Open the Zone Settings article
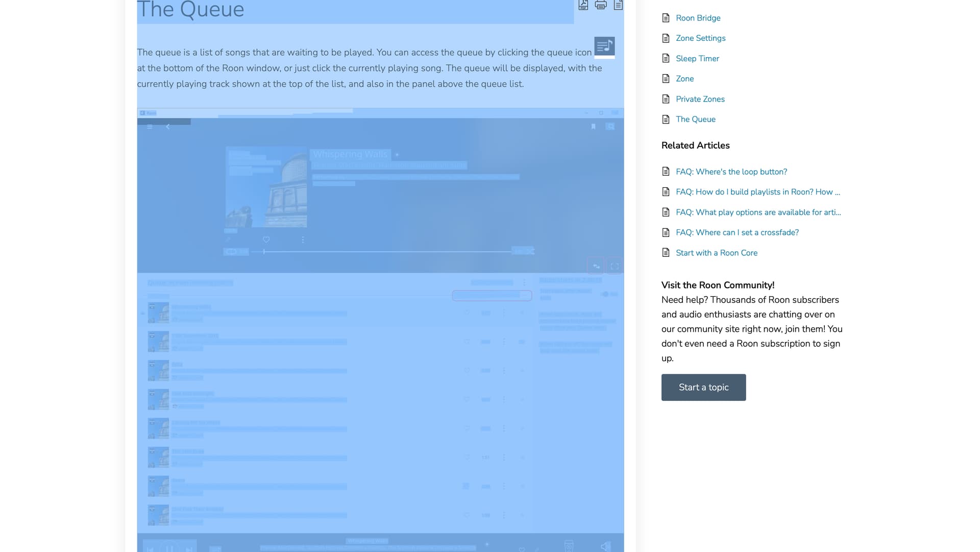Screen dimensions: 980x552 (x=700, y=38)
